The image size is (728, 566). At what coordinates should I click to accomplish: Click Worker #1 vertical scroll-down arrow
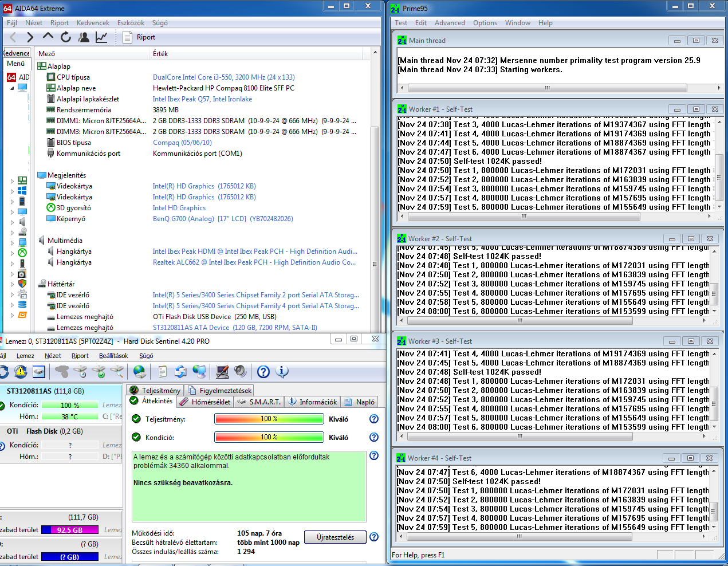pos(719,207)
